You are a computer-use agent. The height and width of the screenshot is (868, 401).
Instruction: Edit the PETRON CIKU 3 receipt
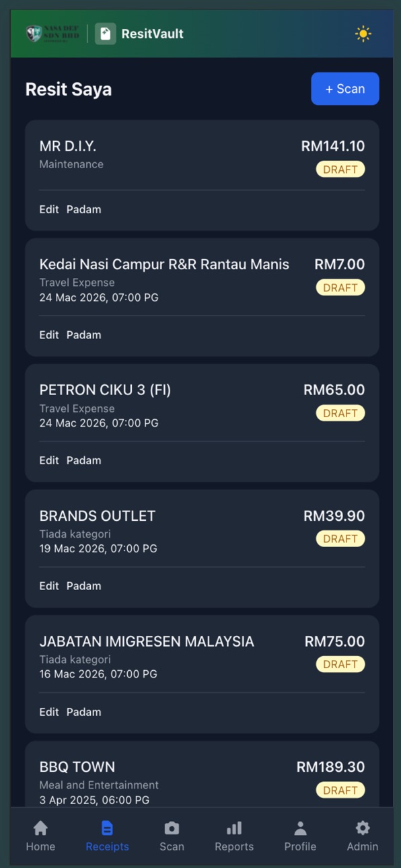(x=49, y=460)
